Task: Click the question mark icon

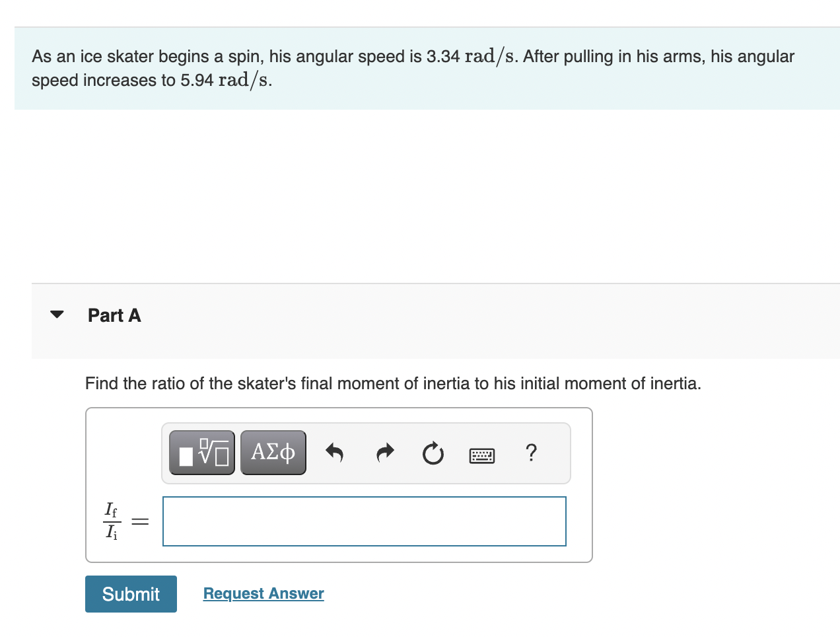Action: pos(532,453)
